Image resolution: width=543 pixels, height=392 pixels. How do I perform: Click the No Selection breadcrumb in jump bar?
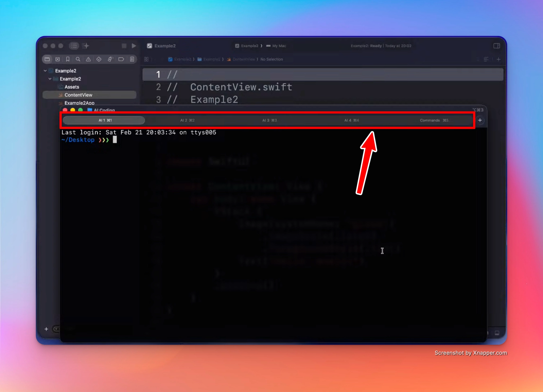(x=271, y=59)
